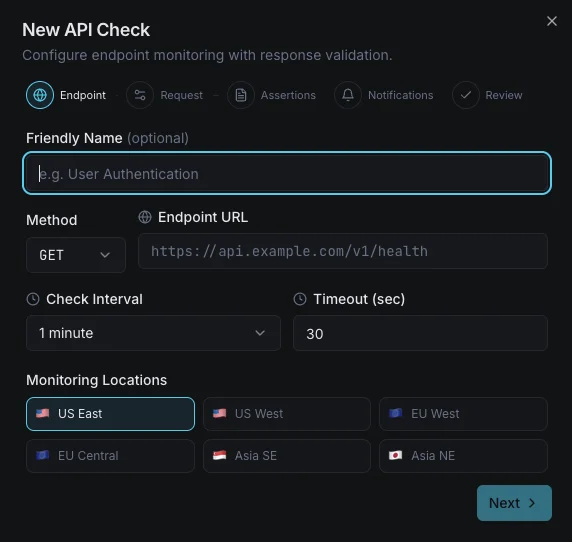
Task: Click the Assertions step document icon
Action: tap(241, 95)
